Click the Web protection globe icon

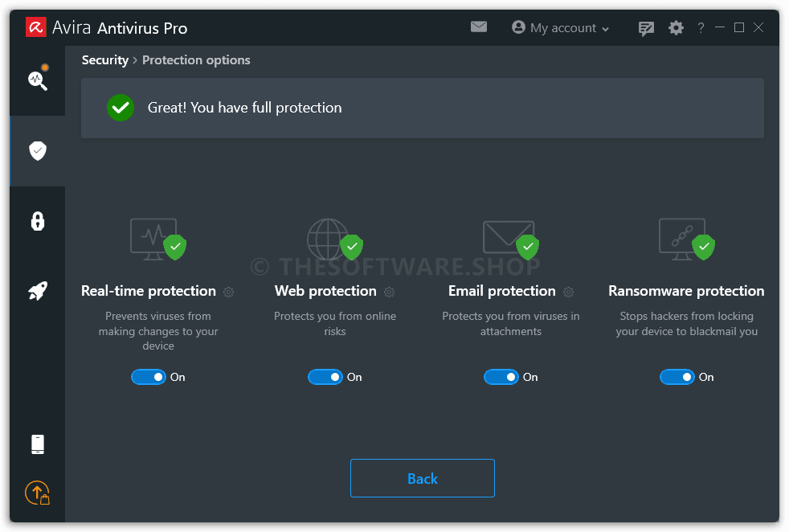pos(334,239)
